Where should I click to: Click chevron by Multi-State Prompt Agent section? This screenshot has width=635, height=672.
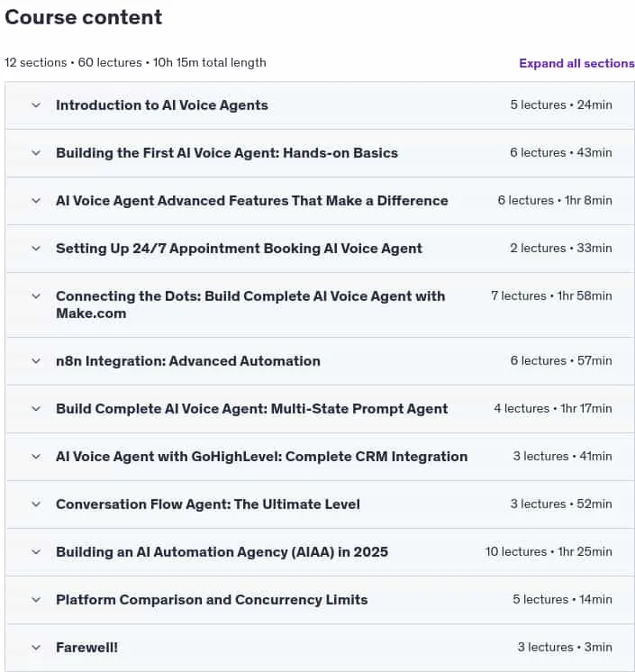click(x=36, y=409)
